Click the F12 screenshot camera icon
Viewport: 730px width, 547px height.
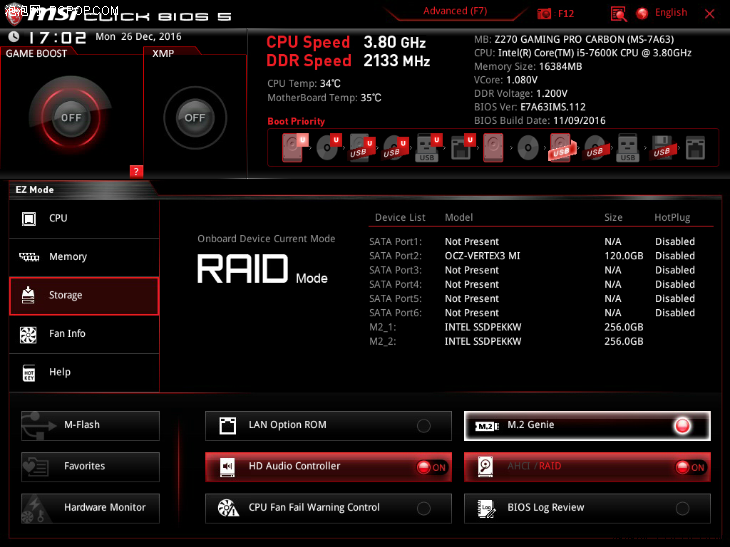[544, 14]
